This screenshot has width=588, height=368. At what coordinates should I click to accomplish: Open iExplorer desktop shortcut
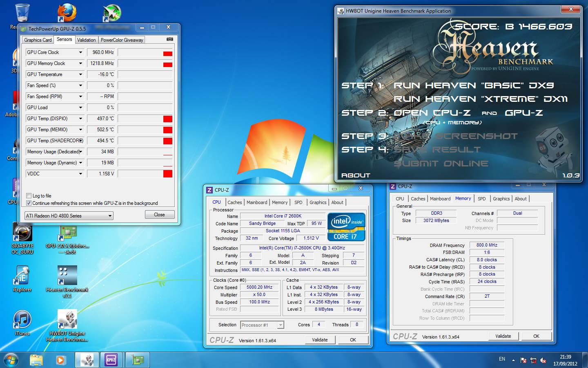pos(22,279)
